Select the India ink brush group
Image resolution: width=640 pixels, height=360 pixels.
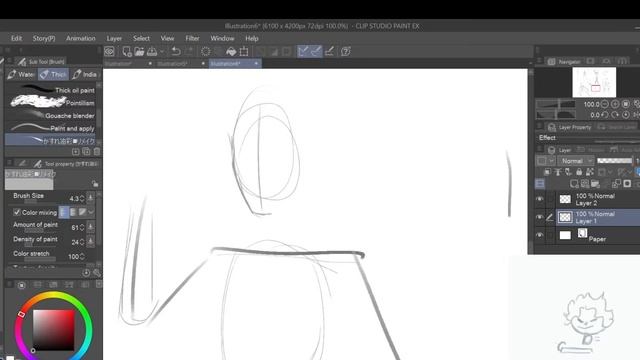click(x=85, y=74)
